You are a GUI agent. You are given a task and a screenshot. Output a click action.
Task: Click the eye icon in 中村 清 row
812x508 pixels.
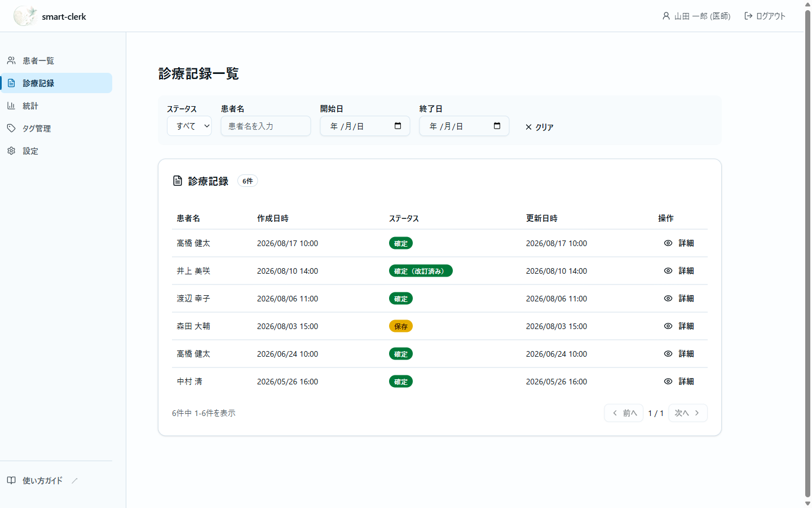point(668,382)
